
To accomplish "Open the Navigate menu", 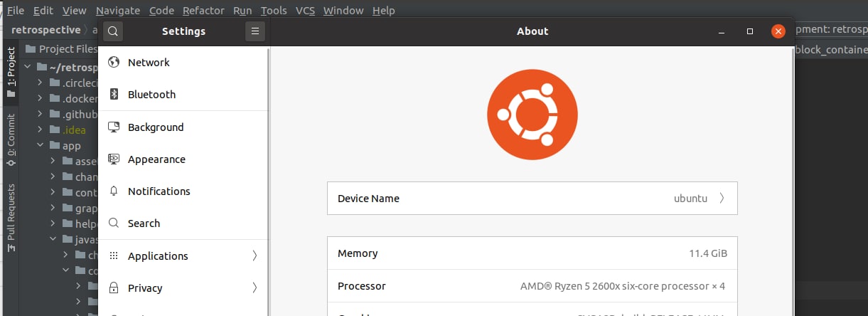I will click(x=119, y=11).
